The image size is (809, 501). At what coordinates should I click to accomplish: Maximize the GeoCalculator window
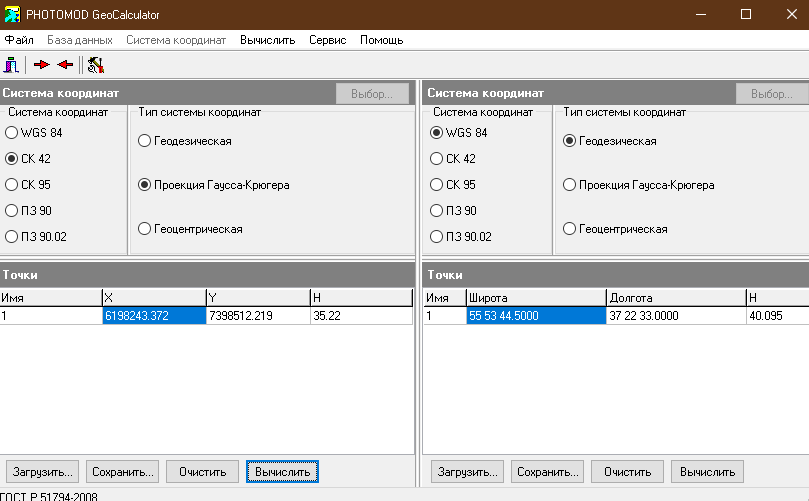pos(746,14)
